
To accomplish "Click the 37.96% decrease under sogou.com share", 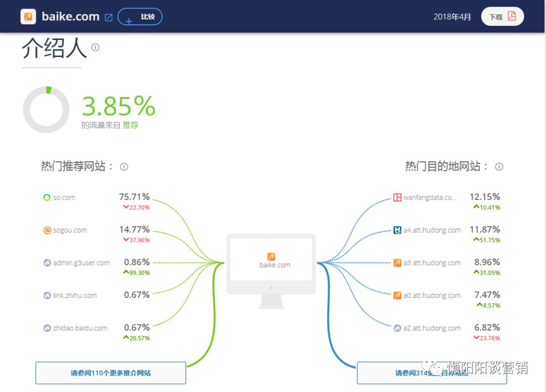I will click(x=136, y=240).
